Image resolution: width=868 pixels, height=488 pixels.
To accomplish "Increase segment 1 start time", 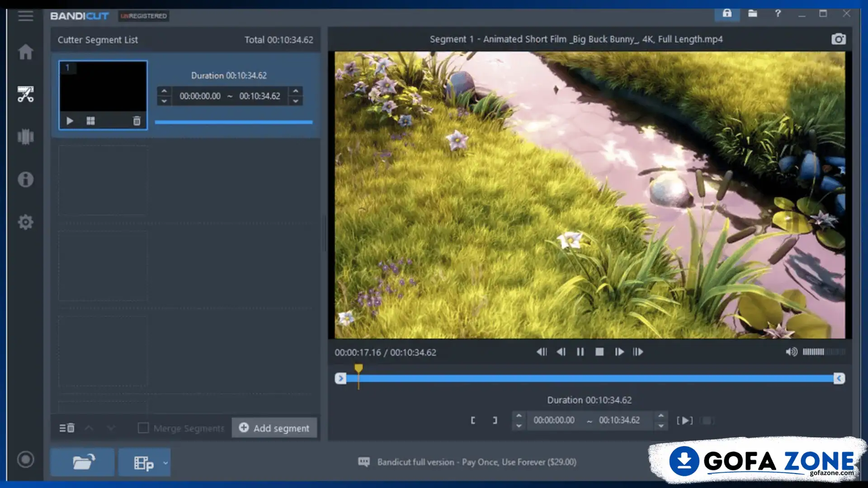I will click(x=164, y=91).
